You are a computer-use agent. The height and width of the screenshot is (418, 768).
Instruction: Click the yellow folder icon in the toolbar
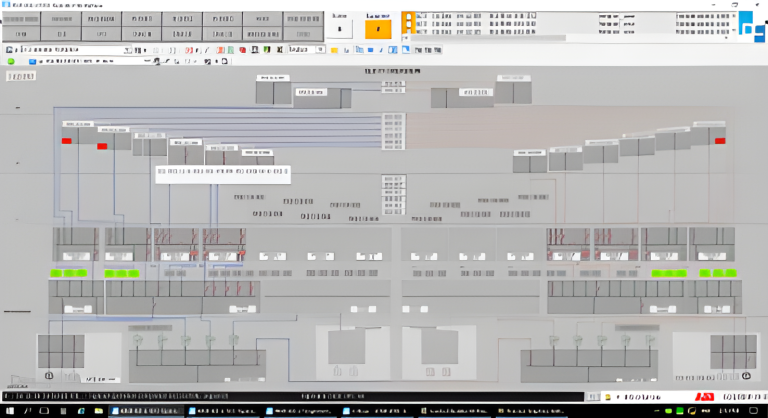[x=334, y=50]
